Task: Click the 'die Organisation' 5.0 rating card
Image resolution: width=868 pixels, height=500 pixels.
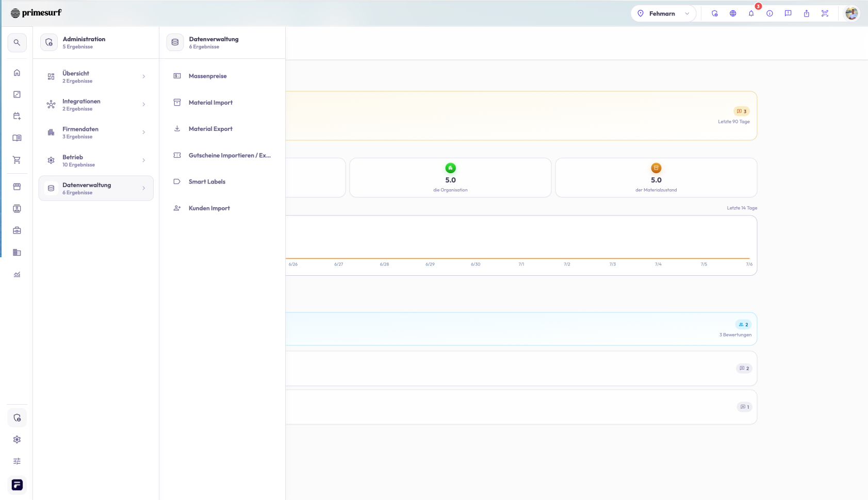Action: click(x=450, y=178)
